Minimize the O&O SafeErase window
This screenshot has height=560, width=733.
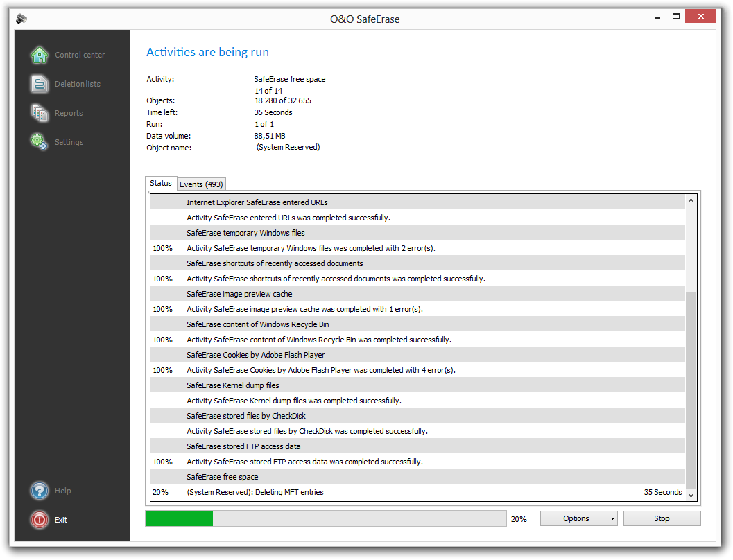coord(657,17)
